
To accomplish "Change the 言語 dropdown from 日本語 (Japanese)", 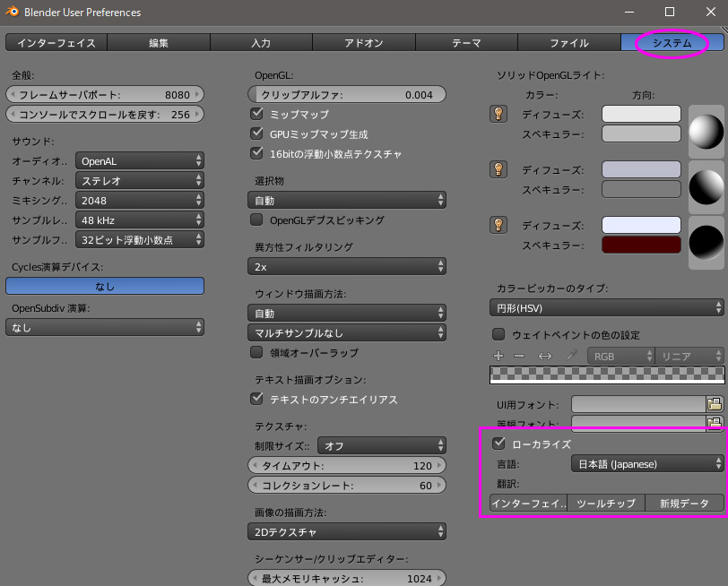I will pos(647,464).
